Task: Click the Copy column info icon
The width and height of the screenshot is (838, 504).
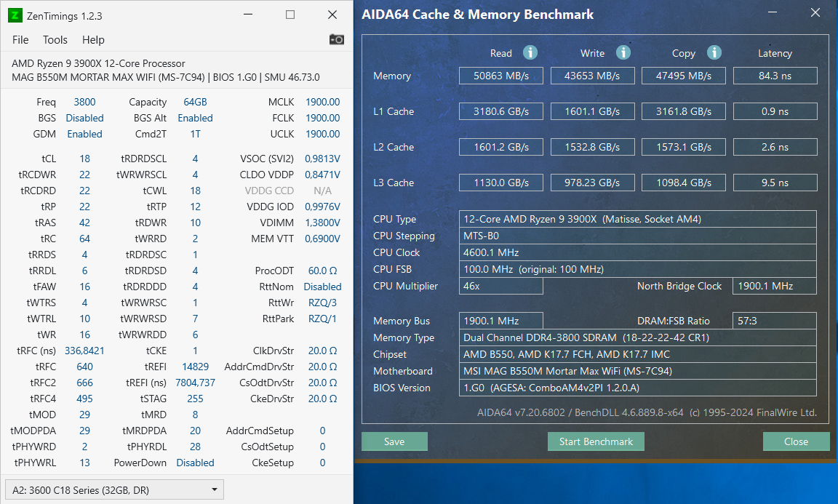Action: pyautogui.click(x=714, y=52)
